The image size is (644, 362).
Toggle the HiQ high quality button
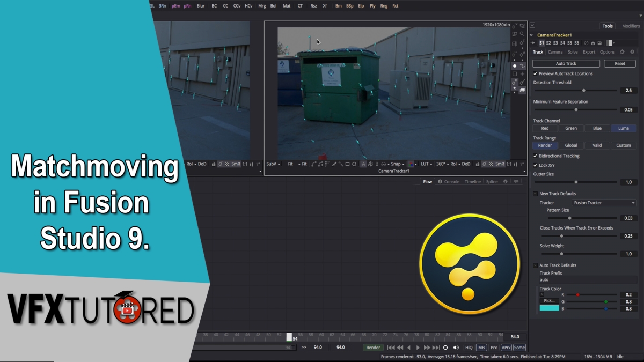pos(469,348)
